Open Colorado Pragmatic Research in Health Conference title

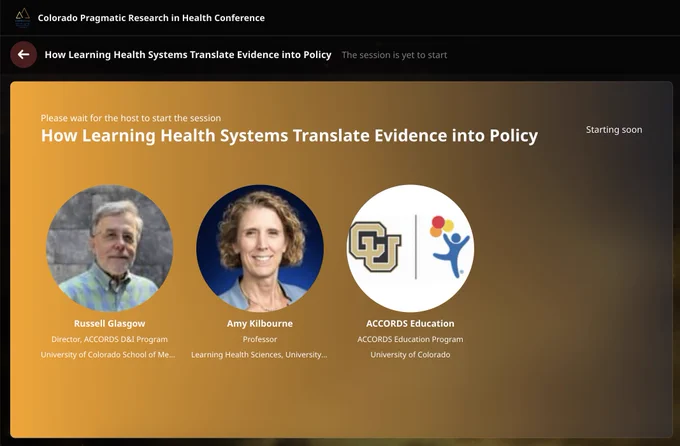pyautogui.click(x=151, y=18)
